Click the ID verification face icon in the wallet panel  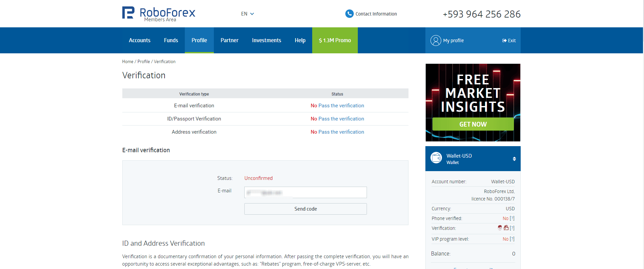tap(500, 228)
